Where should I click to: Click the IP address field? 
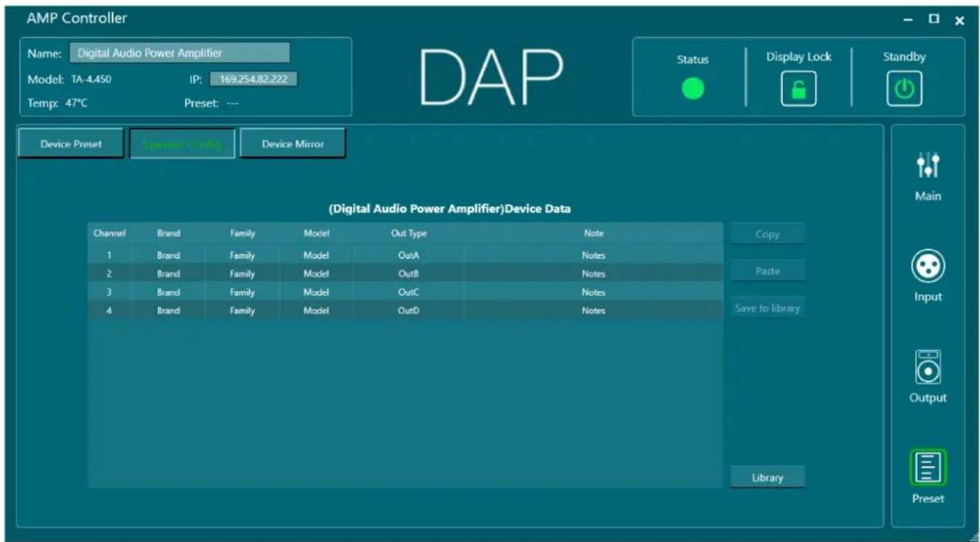254,79
